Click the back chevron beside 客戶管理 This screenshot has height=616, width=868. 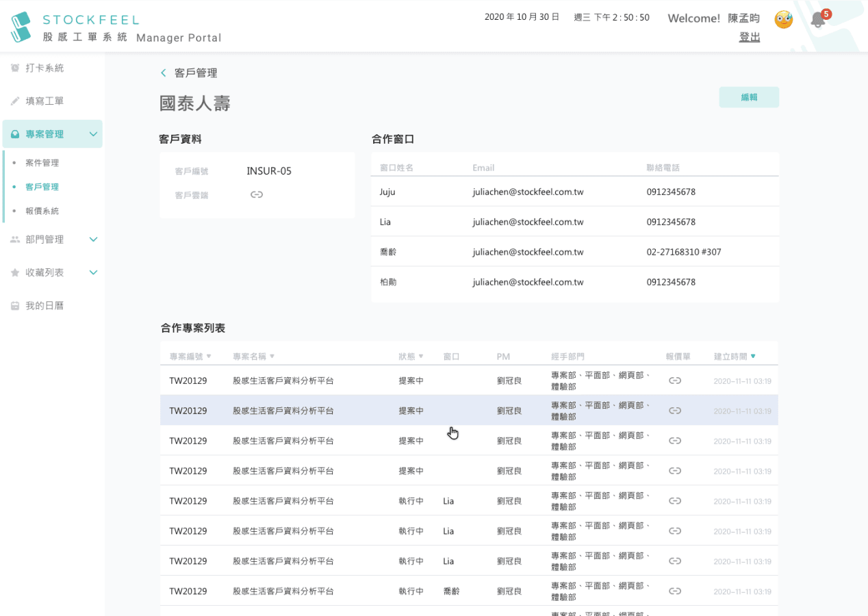tap(163, 73)
